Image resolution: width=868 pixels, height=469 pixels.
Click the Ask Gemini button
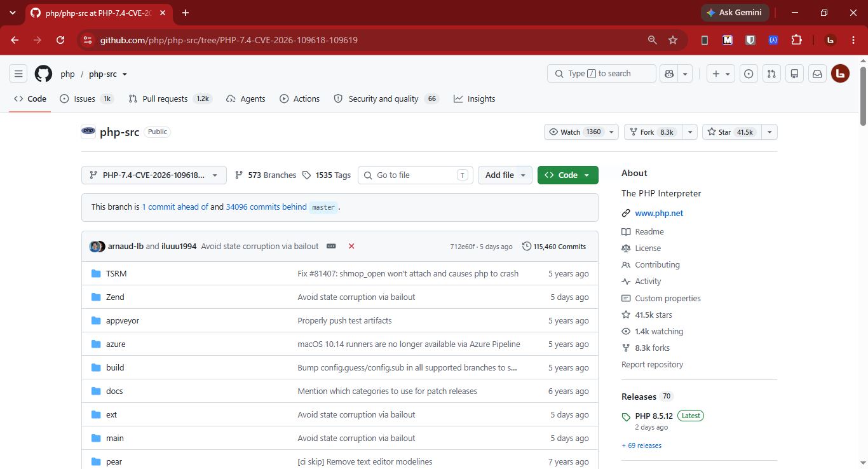[735, 13]
